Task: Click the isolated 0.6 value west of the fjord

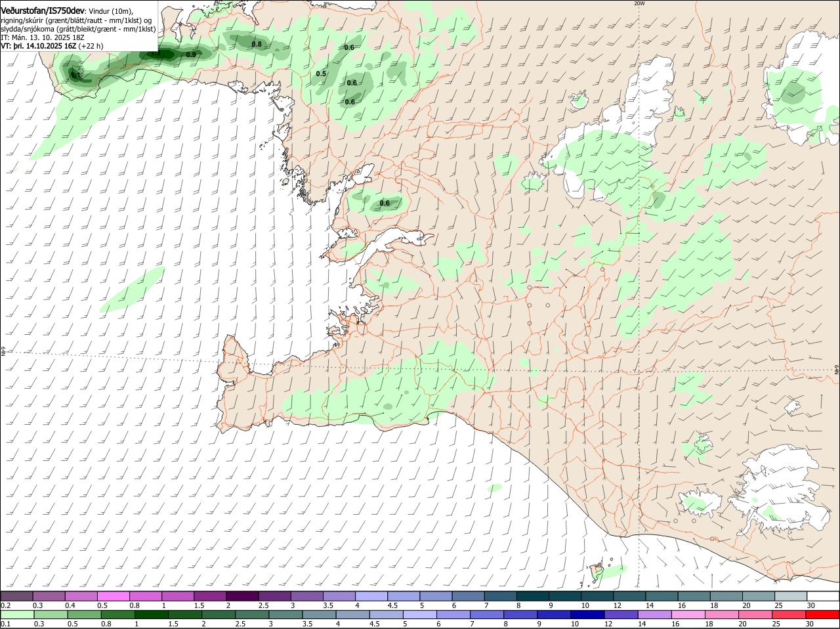Action: coord(385,204)
